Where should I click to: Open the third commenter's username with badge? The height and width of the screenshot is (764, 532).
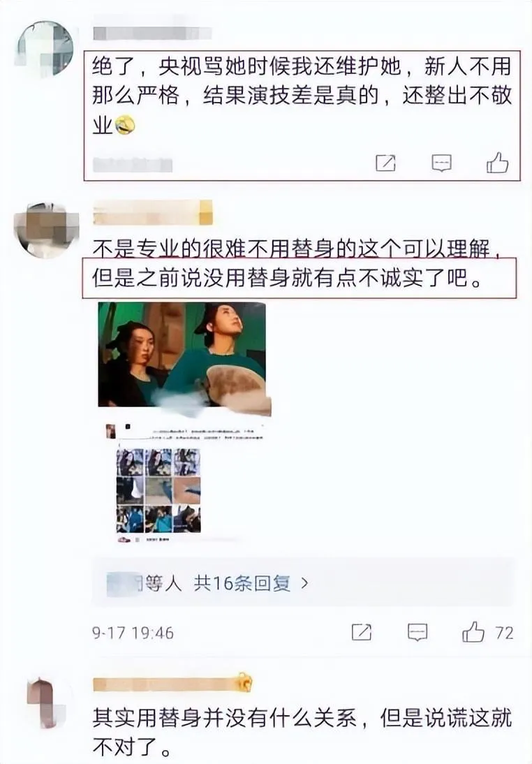[x=172, y=683]
